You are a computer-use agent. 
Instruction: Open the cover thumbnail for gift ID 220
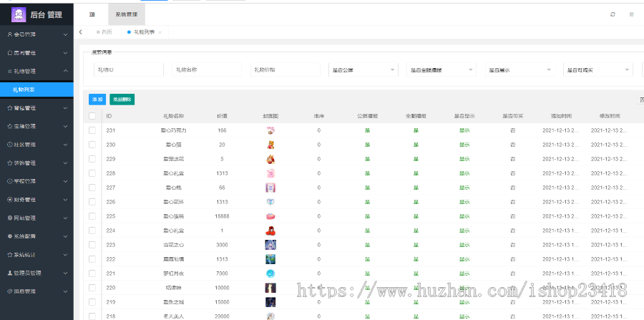[x=270, y=288]
